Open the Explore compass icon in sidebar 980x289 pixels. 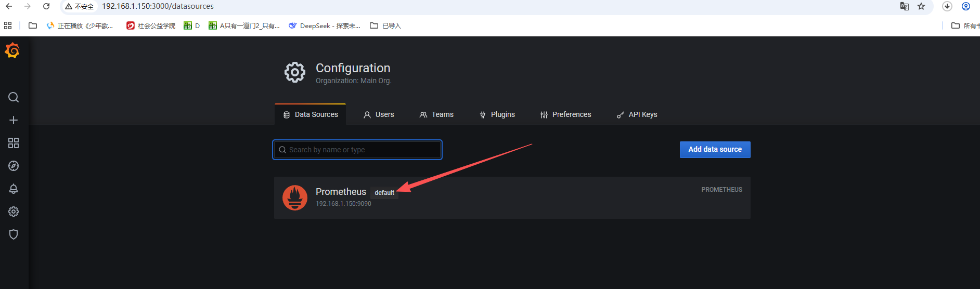pyautogui.click(x=14, y=166)
